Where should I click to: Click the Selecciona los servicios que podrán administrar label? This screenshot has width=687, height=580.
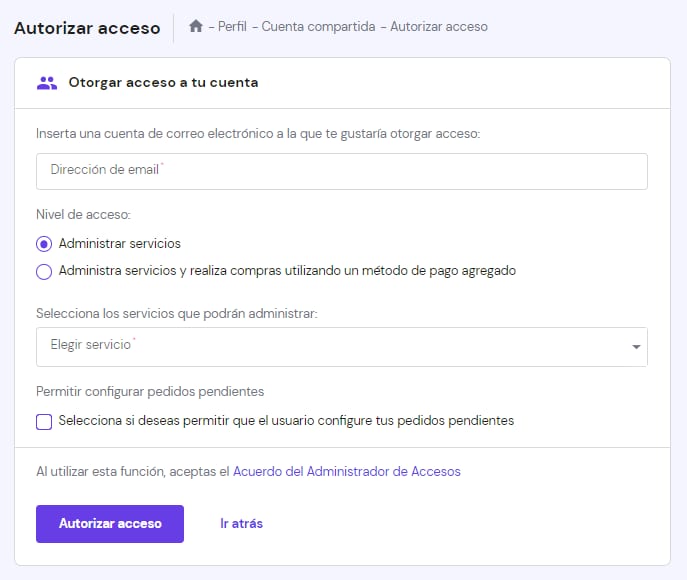(x=176, y=313)
